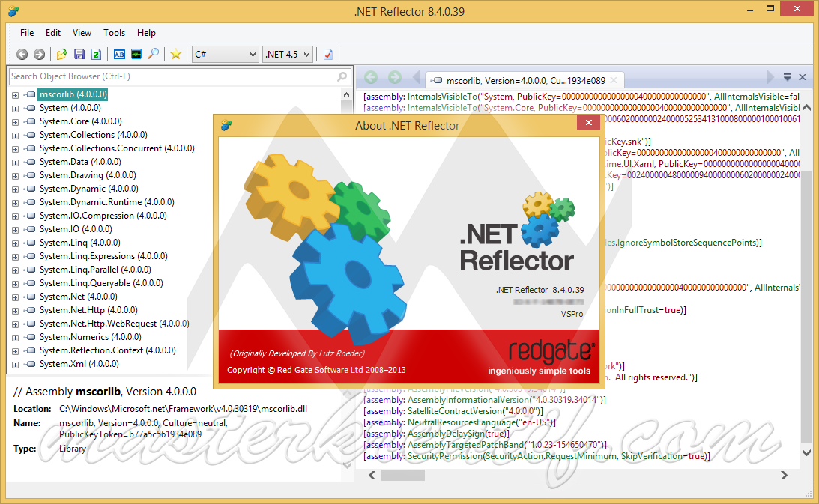Open an assembly with the folder icon
819x504 pixels.
point(62,55)
